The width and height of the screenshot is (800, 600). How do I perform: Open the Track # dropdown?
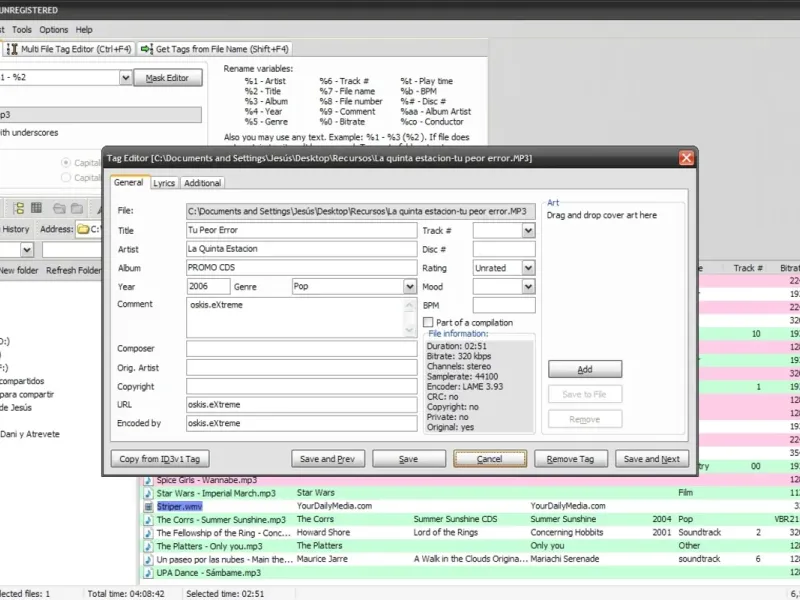(x=528, y=231)
